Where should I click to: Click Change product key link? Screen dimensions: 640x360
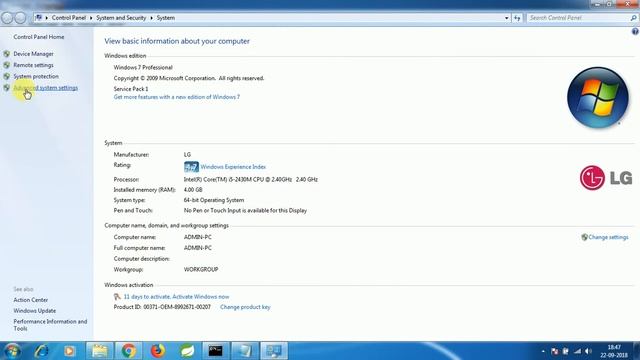coord(245,307)
